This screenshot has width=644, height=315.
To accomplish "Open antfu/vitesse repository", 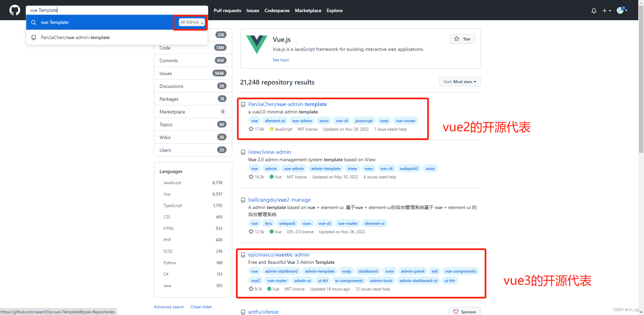I will 263,312.
